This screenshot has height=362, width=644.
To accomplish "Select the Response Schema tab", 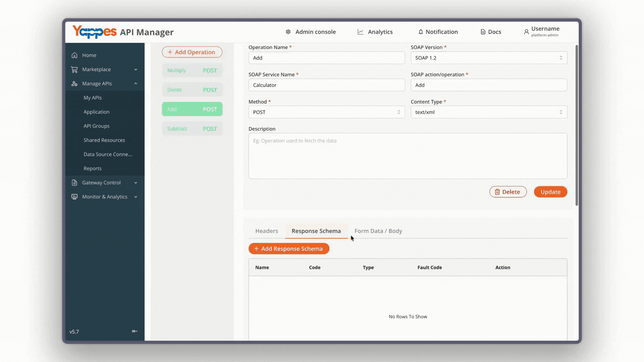I will coord(316,231).
